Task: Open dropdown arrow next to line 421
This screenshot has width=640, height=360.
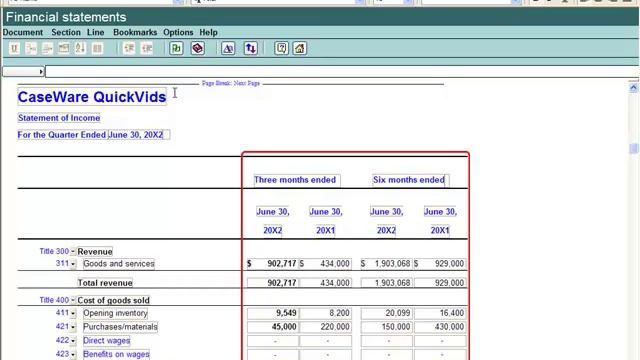Action: tap(73, 327)
